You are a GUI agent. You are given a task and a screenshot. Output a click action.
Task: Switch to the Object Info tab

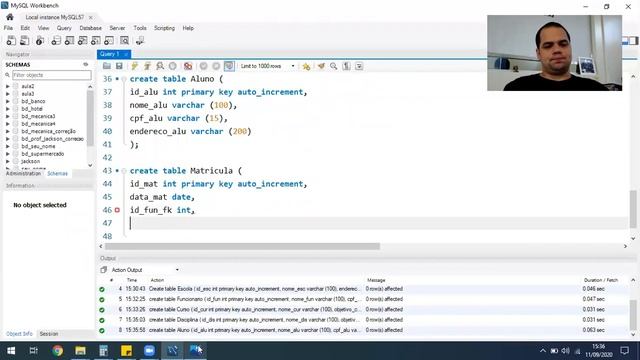(x=19, y=334)
